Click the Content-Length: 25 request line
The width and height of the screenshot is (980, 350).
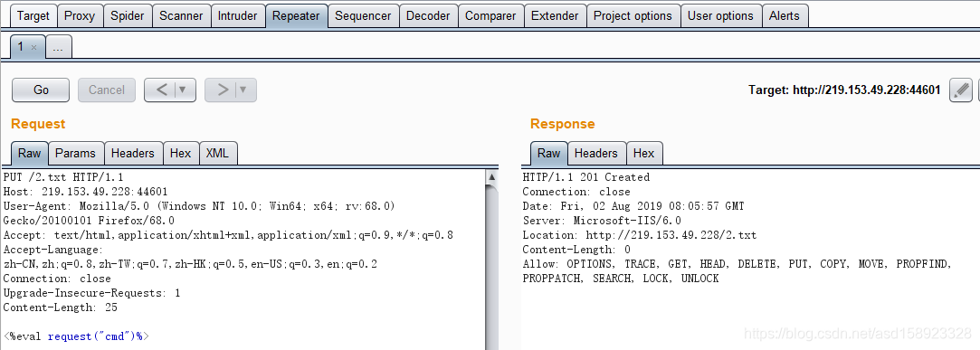[x=60, y=307]
